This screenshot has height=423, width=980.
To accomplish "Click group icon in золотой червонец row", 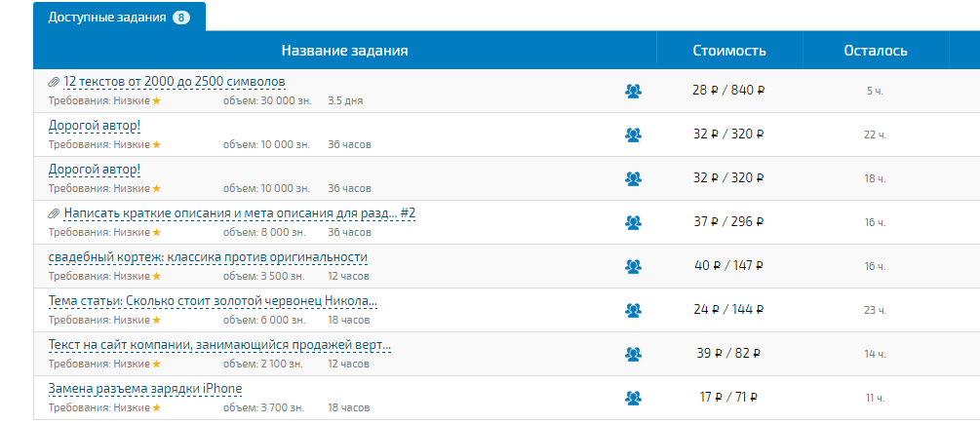I will pos(633,310).
